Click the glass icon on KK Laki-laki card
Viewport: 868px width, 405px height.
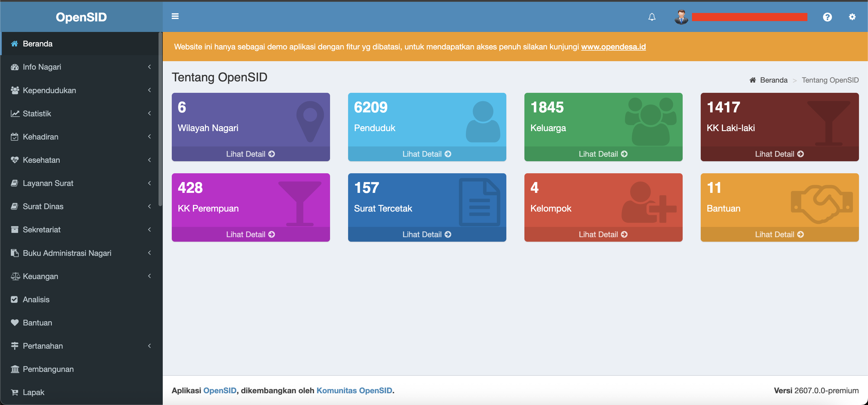point(829,123)
